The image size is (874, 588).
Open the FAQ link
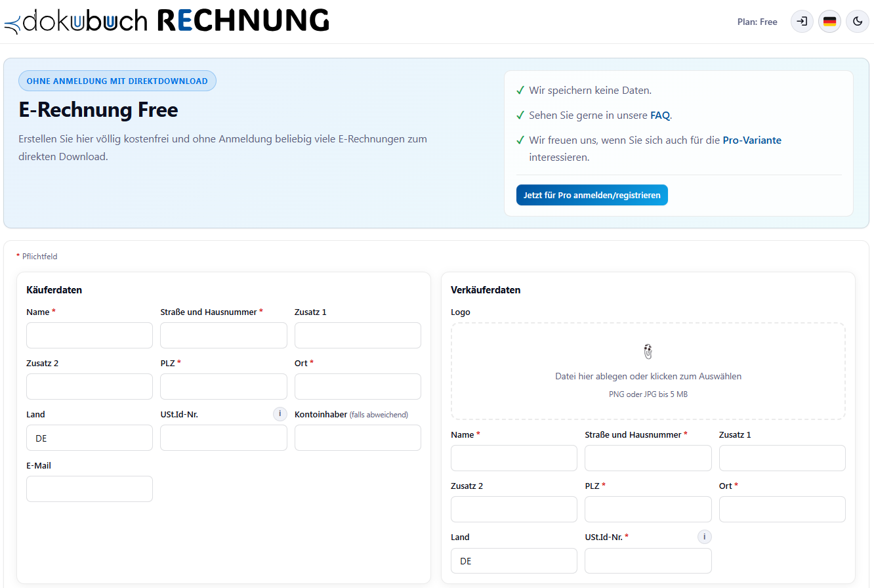(x=660, y=115)
